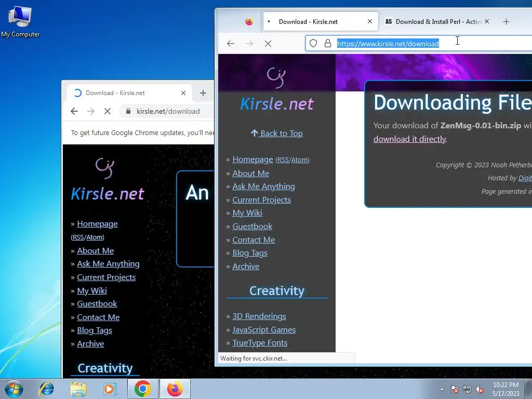Stop page loading in Firefox toolbar

[268, 44]
